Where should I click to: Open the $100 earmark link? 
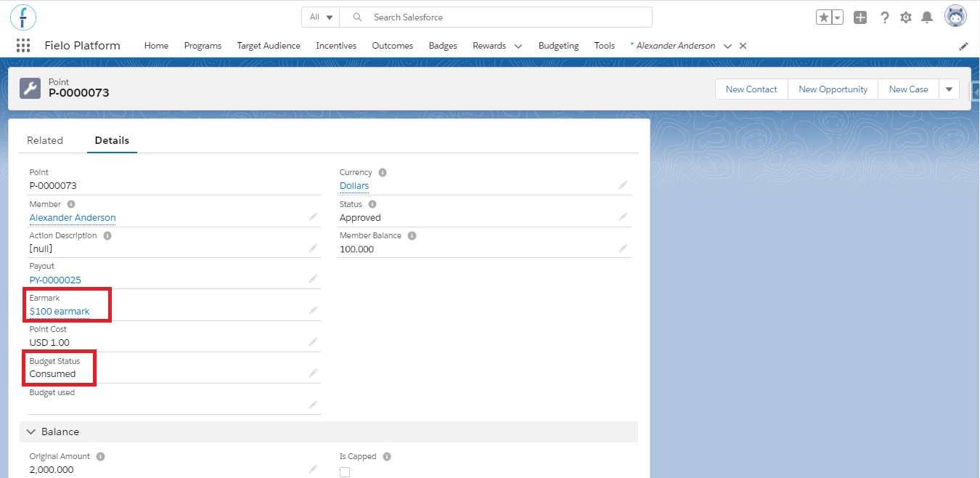60,311
